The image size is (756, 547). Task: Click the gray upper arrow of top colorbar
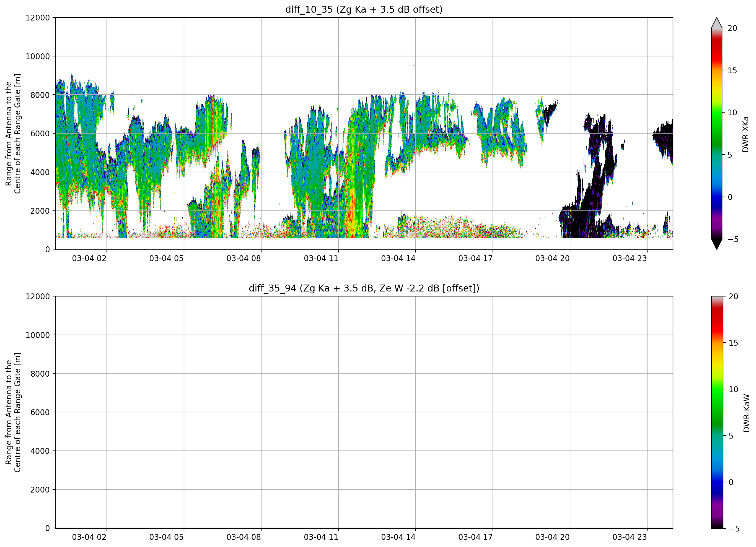click(x=716, y=23)
